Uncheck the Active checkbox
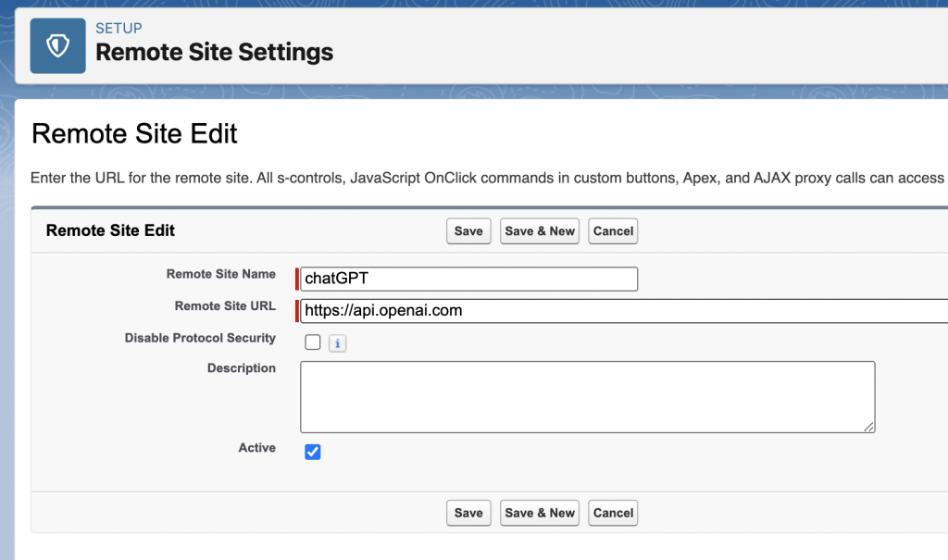948x560 pixels. (x=313, y=452)
